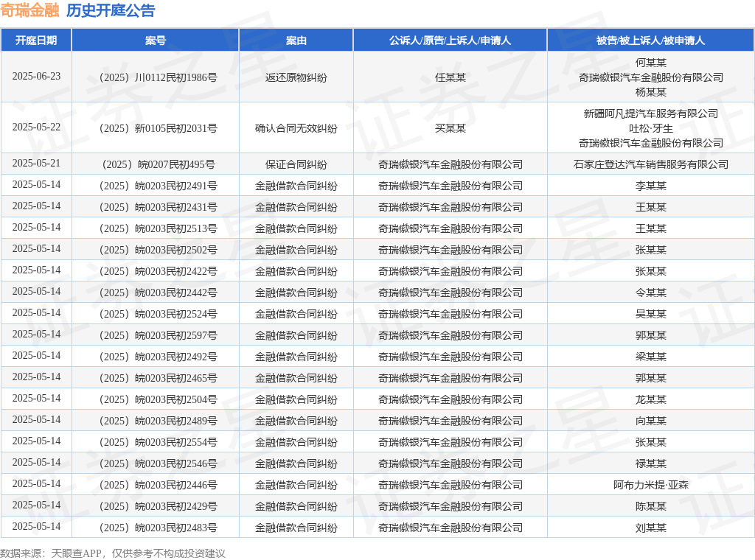Click defendant 阿布力米提·亚森
This screenshot has height=560, width=755.
(x=650, y=485)
